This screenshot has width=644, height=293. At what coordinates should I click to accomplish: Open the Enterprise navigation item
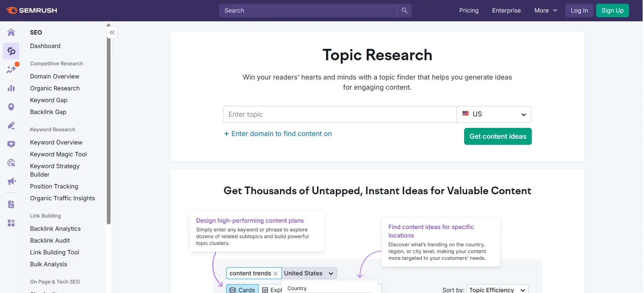pyautogui.click(x=506, y=10)
